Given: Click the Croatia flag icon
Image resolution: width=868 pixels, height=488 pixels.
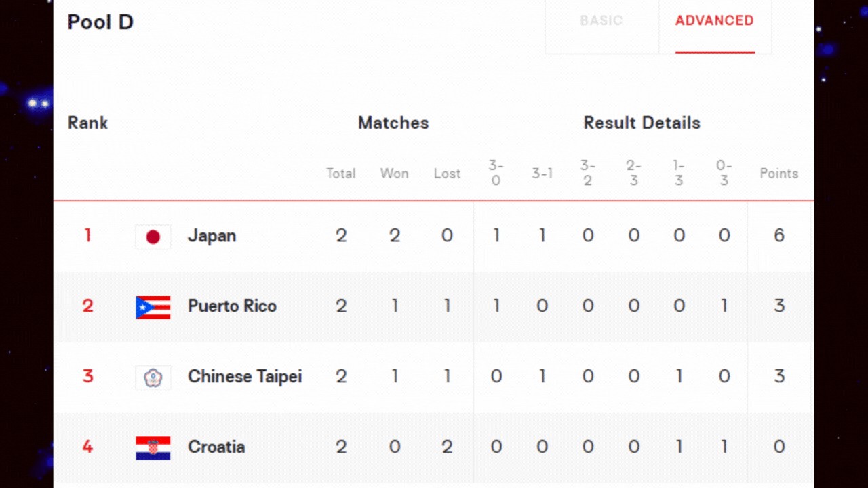Looking at the screenshot, I should 153,448.
